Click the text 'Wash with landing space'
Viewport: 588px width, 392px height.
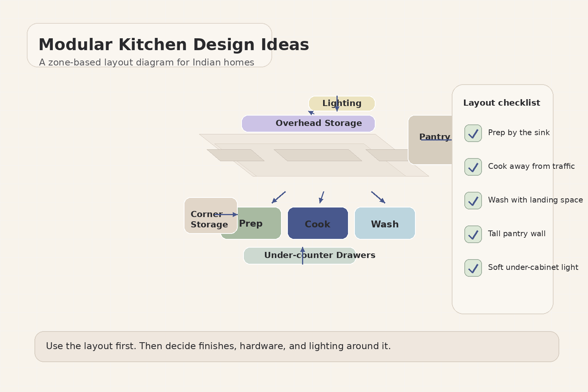536,200
